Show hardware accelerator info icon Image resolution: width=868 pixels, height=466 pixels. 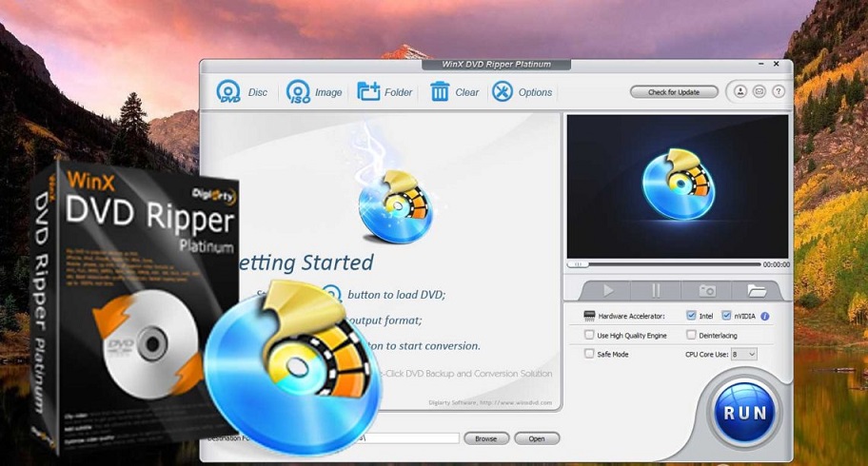click(765, 317)
